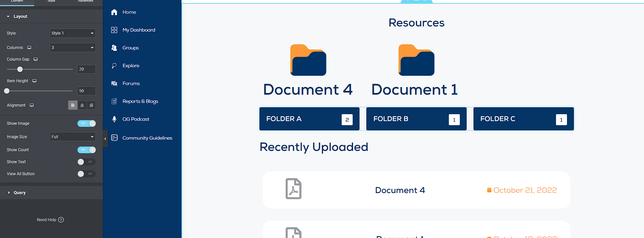The image size is (644, 238).
Task: Click the responsive device icon next to Columns
Action: pyautogui.click(x=29, y=48)
